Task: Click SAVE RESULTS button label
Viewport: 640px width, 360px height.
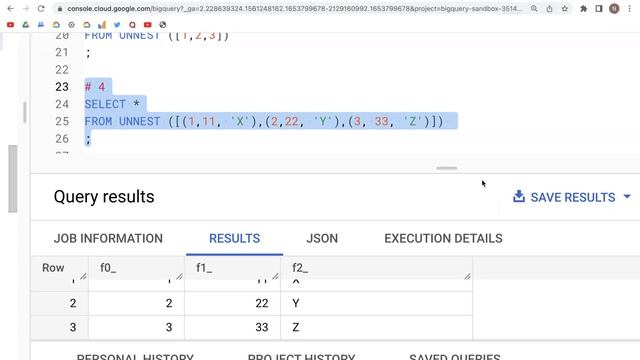Action: click(x=573, y=198)
